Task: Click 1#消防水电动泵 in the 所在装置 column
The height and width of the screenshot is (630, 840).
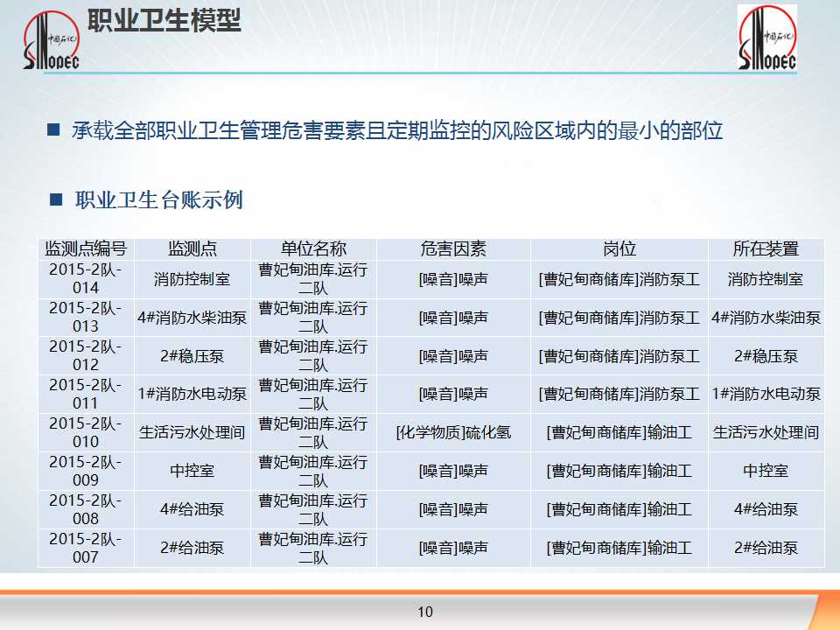Action: [766, 395]
